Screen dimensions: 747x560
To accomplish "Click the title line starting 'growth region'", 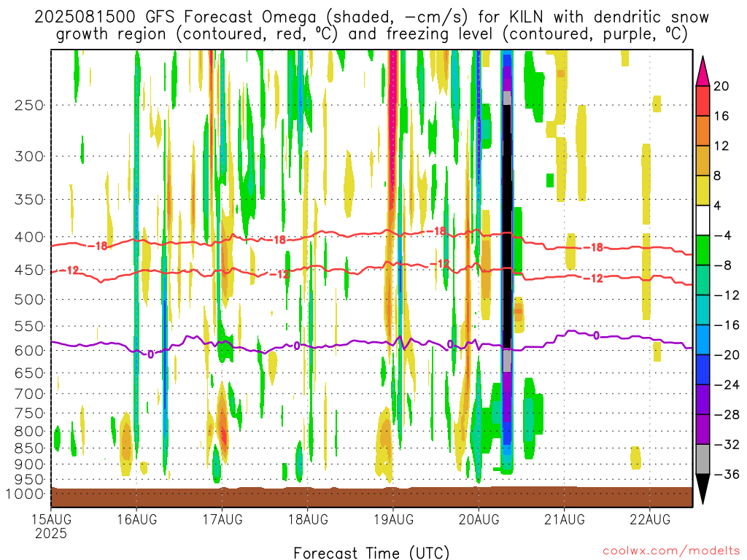I will pyautogui.click(x=371, y=34).
